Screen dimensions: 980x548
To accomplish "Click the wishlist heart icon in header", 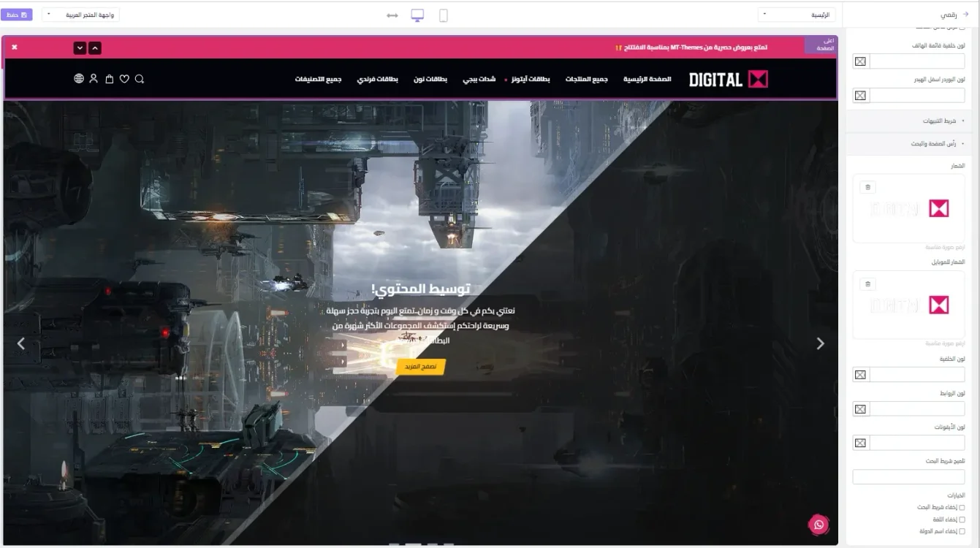I will tap(124, 79).
